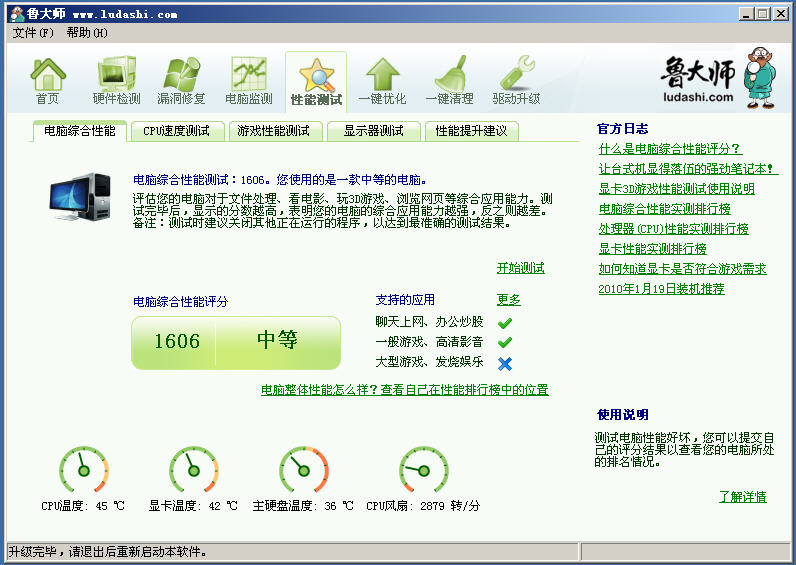Click the 显卡温度: 42 ℃ reading
The width and height of the screenshot is (796, 565).
tap(193, 506)
